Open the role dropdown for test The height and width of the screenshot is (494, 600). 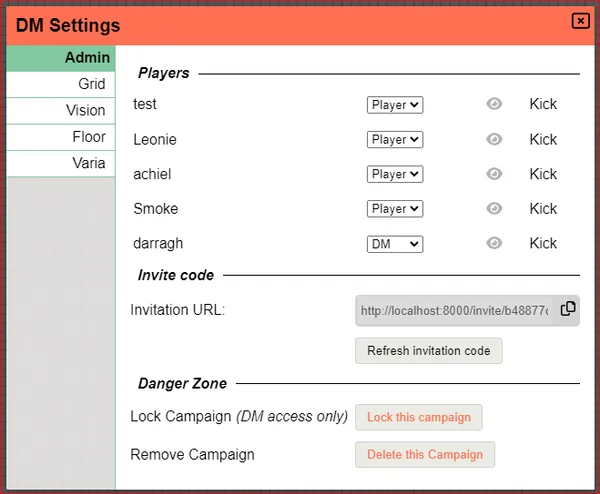(395, 105)
